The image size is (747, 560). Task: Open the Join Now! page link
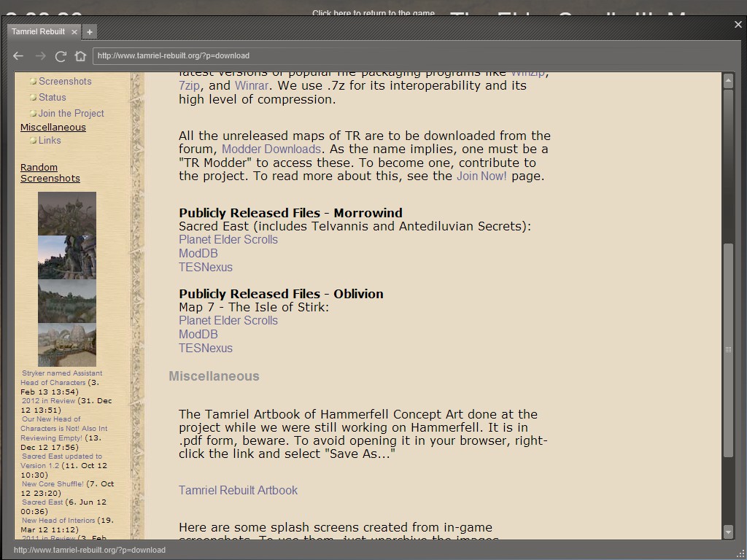pos(481,176)
